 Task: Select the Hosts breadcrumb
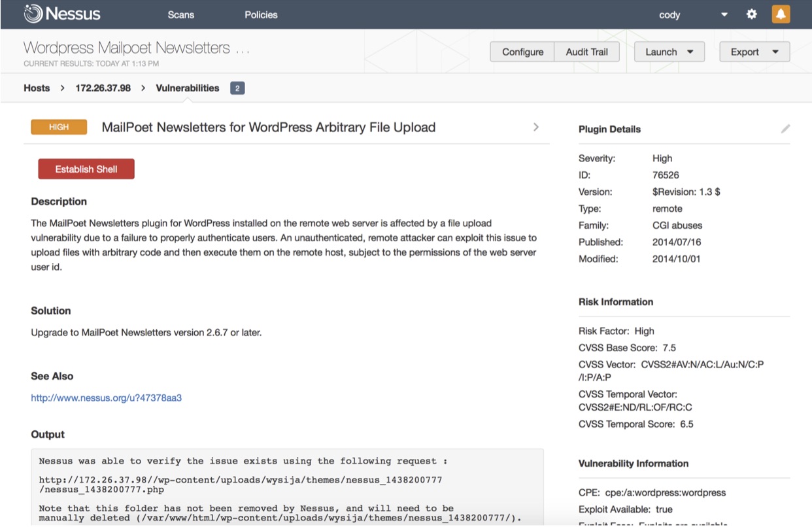pyautogui.click(x=37, y=88)
